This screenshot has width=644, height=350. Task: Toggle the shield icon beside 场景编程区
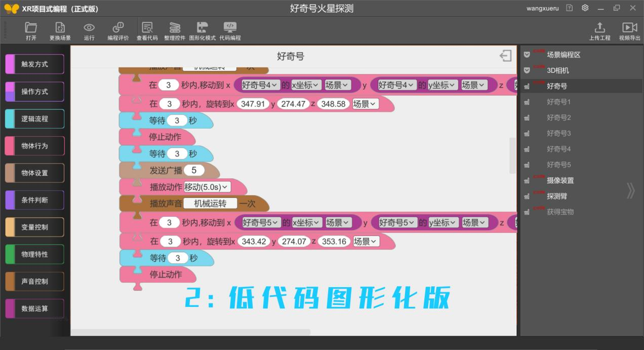[x=527, y=55]
